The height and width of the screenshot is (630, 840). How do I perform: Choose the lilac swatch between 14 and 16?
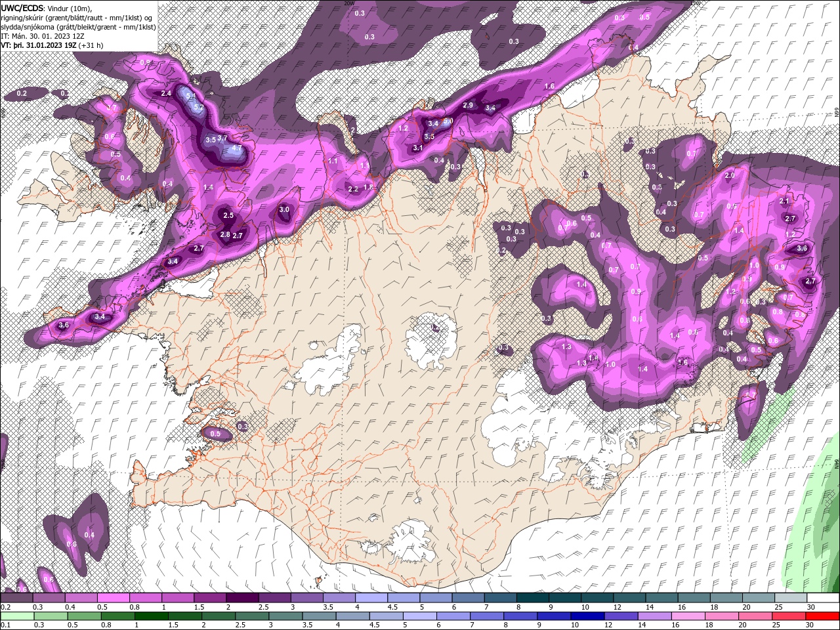coord(654,616)
